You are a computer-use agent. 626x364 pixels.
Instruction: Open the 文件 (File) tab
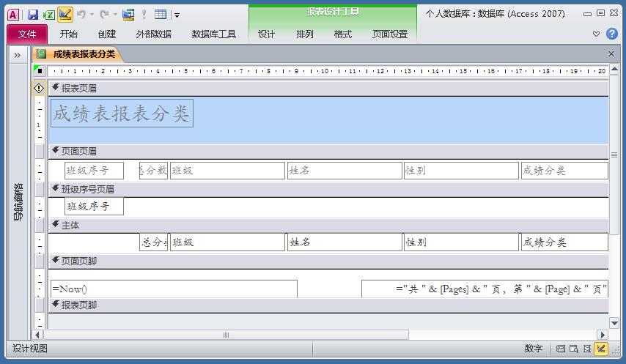(x=26, y=34)
